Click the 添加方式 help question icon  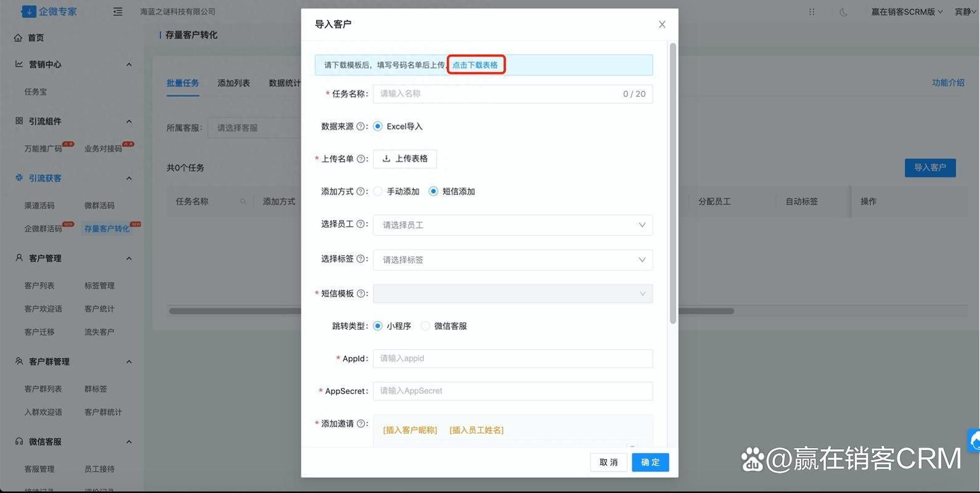pyautogui.click(x=361, y=192)
